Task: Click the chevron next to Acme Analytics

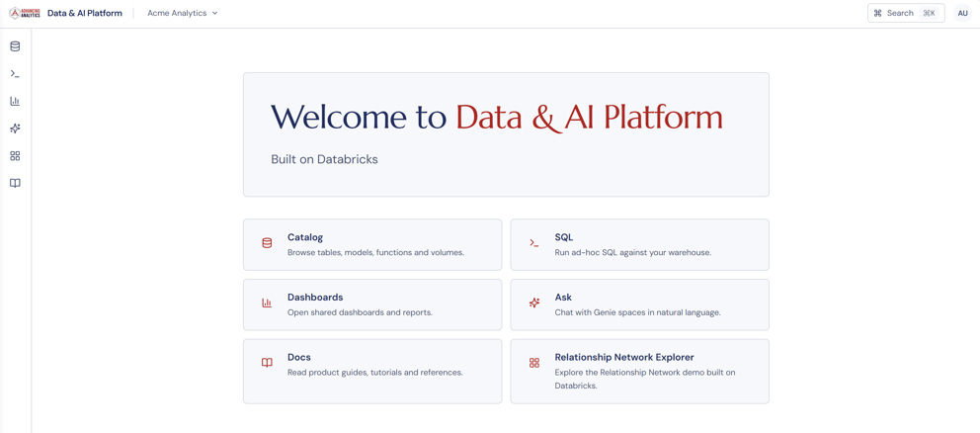Action: (x=215, y=13)
